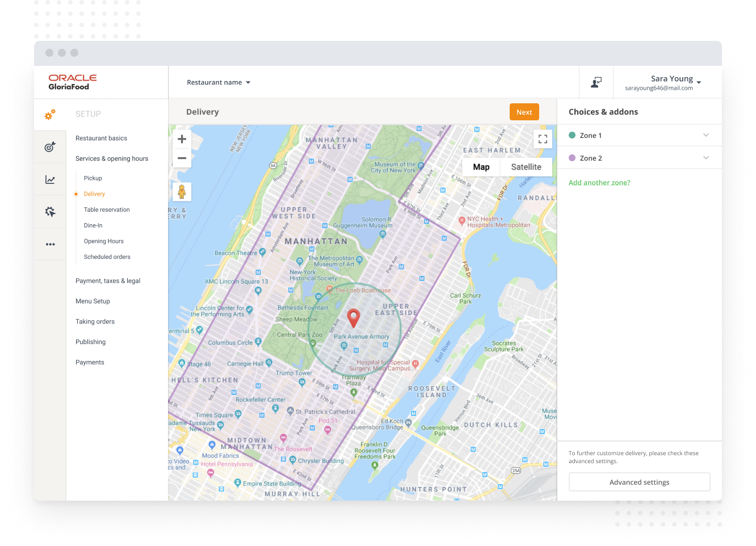Click the Hotel Pennsylvania marker
The width and height of the screenshot is (756, 546).
(211, 472)
